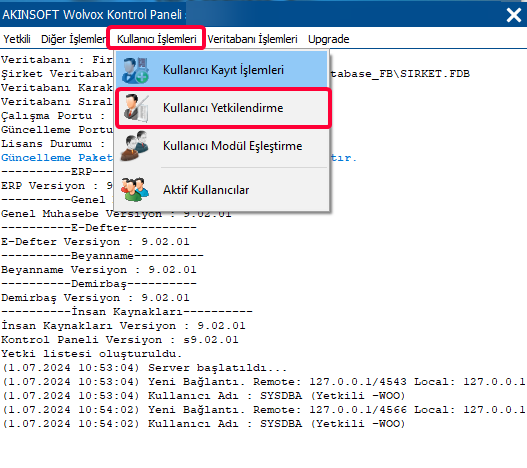Click 'İnsan Kaynakları Versiyon : 9.02.01' line

[123, 326]
